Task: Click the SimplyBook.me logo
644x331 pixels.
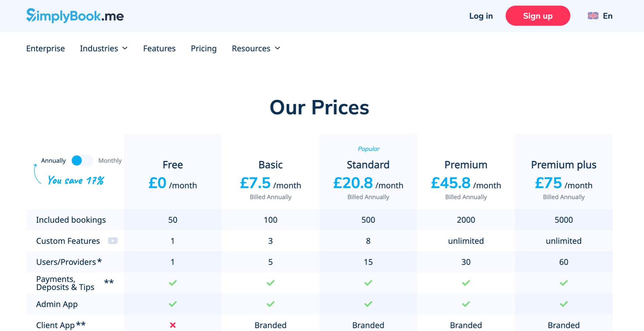Action: (x=75, y=16)
